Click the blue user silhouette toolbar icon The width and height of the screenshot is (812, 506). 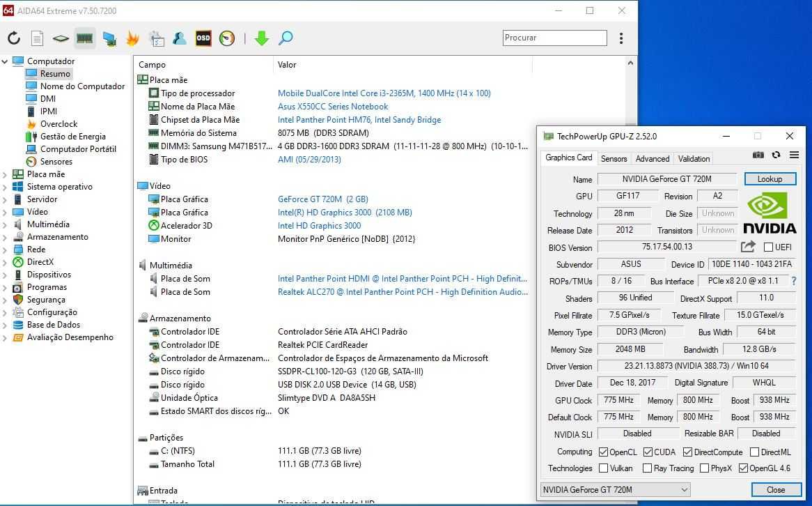click(x=180, y=38)
